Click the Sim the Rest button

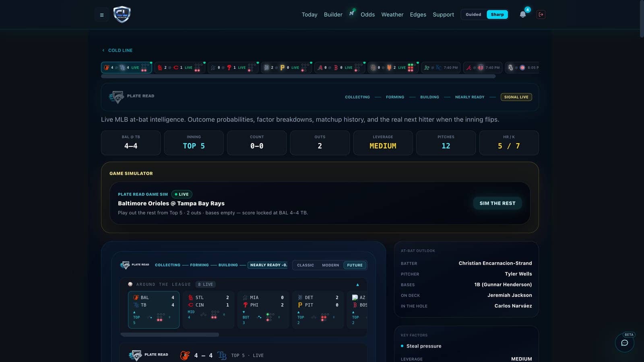(x=497, y=203)
